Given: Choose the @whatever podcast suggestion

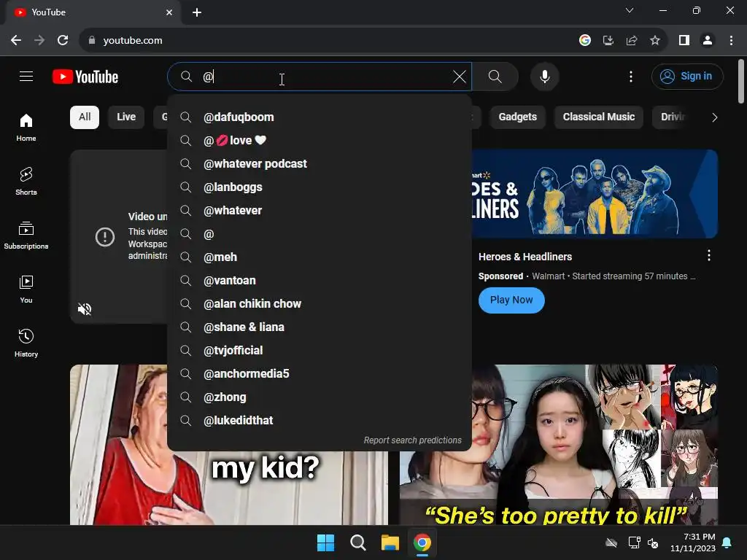Looking at the screenshot, I should click(x=320, y=164).
